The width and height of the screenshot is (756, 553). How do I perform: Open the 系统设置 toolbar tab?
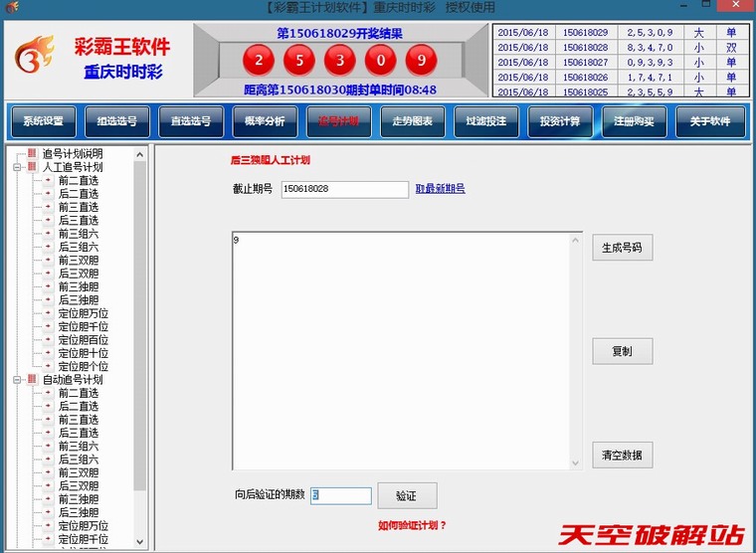point(43,121)
